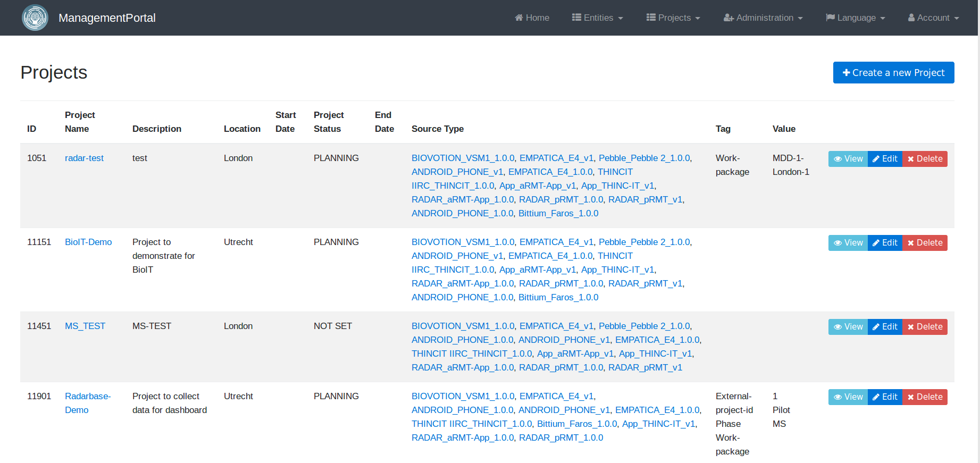Open the Projects dropdown in navbar
This screenshot has height=463, width=980.
pos(673,18)
